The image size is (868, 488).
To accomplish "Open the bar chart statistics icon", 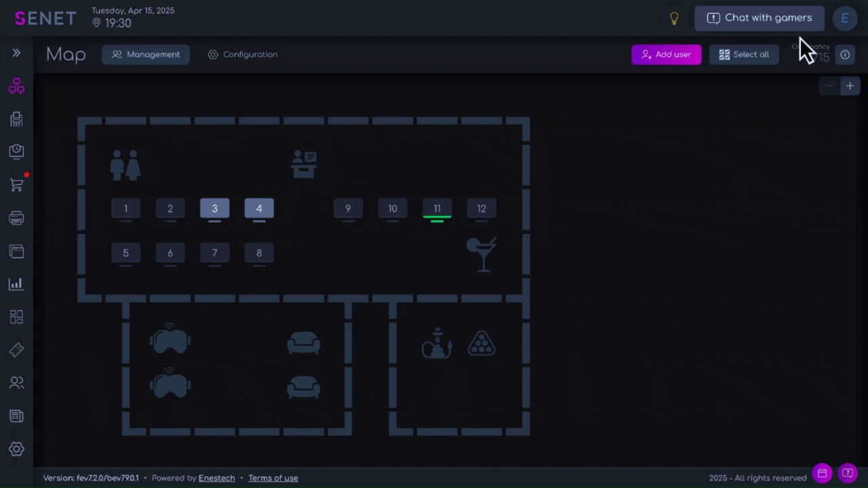I will coord(16,284).
